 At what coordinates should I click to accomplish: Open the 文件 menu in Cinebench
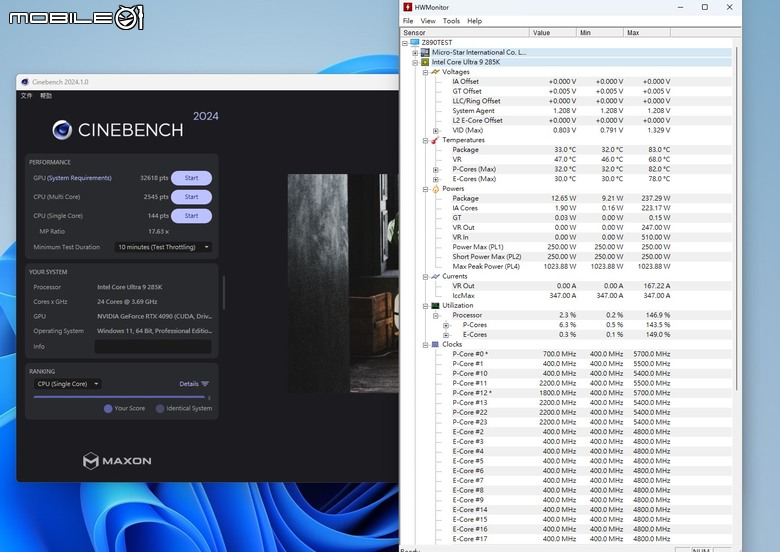coord(26,95)
